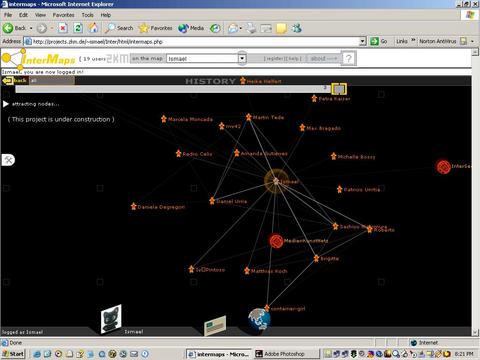480x360 pixels.
Task: Click the Start button on taskbar
Action: coord(13,354)
